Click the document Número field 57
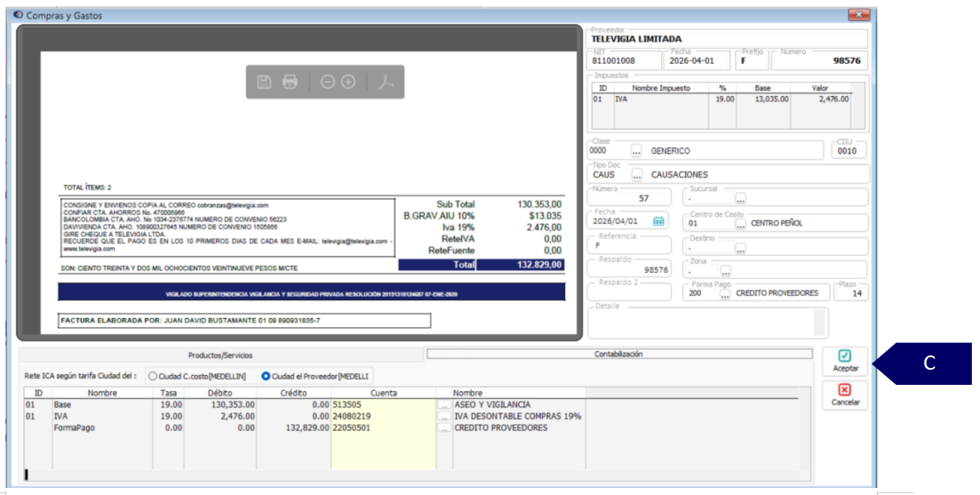 (629, 198)
